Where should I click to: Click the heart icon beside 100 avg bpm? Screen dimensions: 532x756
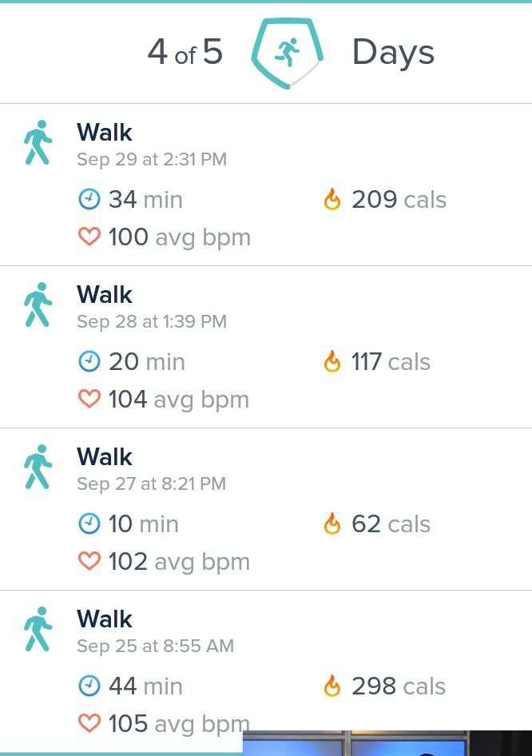pos(89,237)
